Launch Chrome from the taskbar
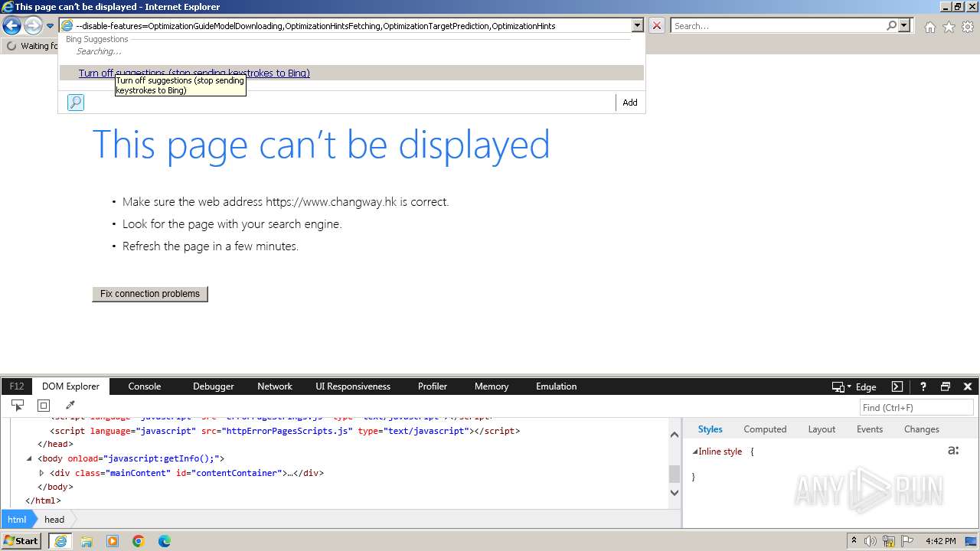Image resolution: width=980 pixels, height=551 pixels. click(139, 541)
